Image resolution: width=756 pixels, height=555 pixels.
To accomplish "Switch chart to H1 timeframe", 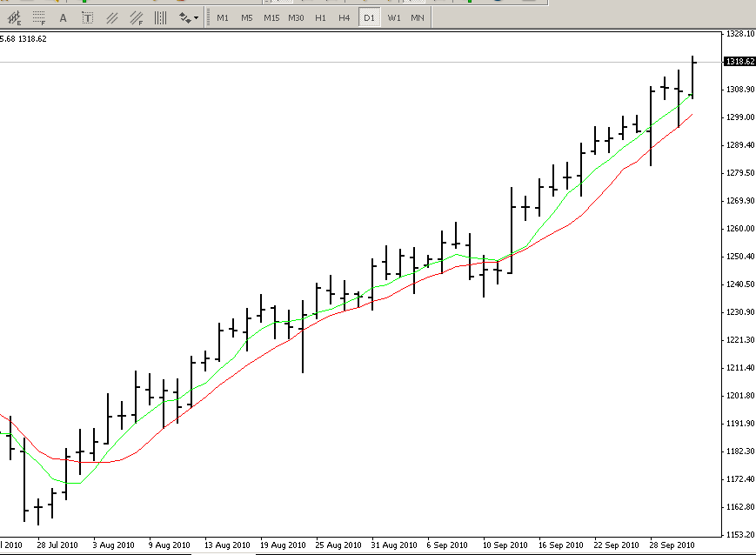I will (320, 18).
